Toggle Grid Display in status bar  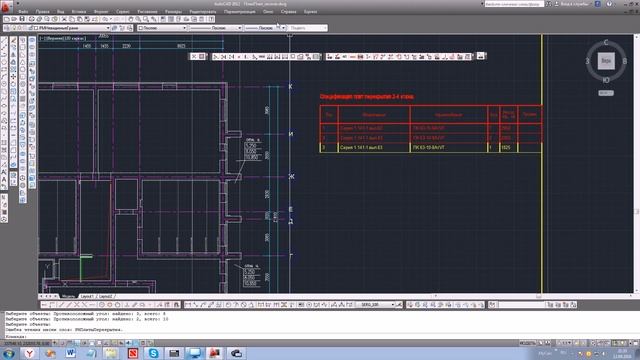coord(70,343)
